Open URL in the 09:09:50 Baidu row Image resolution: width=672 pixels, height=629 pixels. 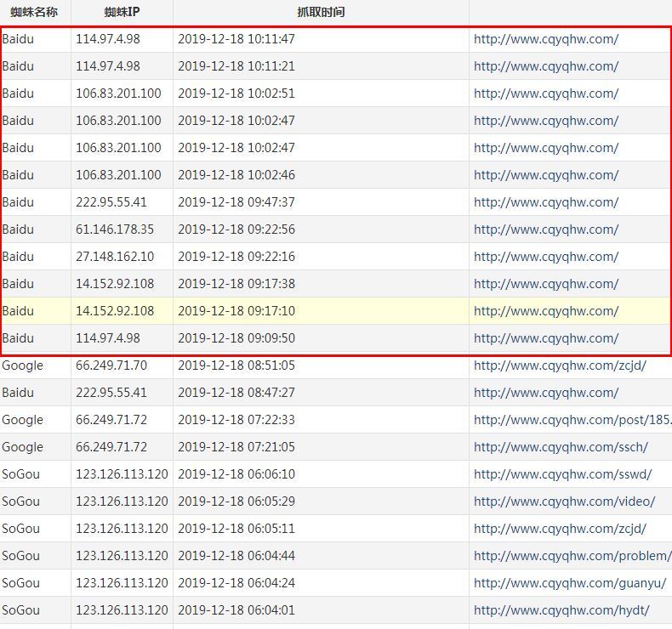[546, 338]
